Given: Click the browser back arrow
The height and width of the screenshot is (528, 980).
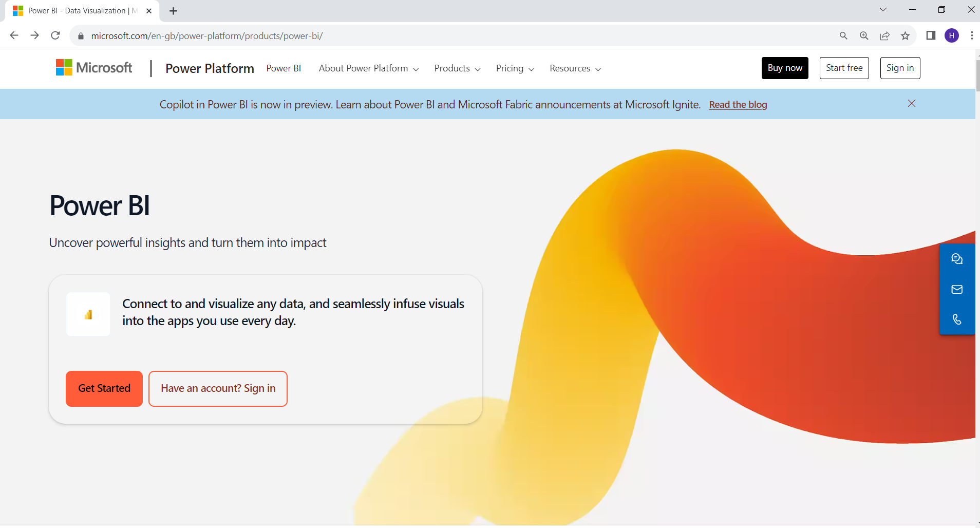Looking at the screenshot, I should (x=14, y=35).
